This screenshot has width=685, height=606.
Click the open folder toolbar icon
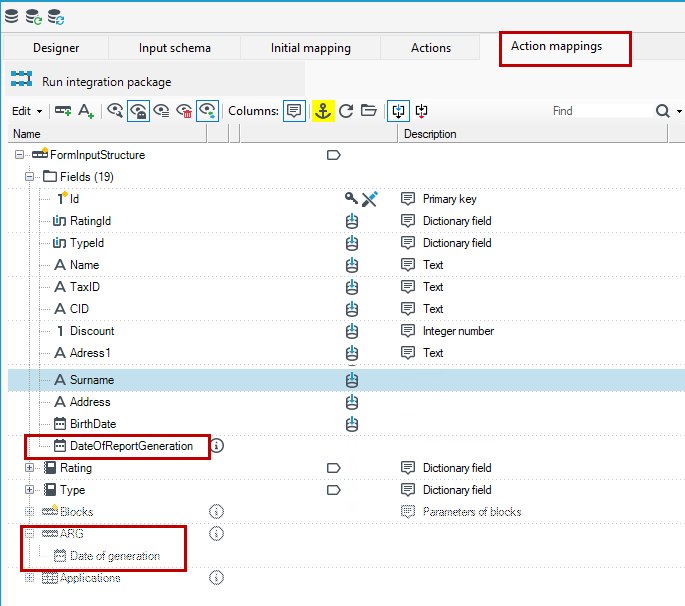pos(369,111)
